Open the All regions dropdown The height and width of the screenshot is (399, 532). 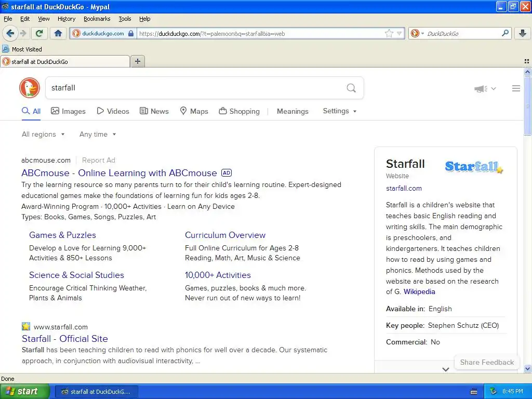pyautogui.click(x=43, y=134)
